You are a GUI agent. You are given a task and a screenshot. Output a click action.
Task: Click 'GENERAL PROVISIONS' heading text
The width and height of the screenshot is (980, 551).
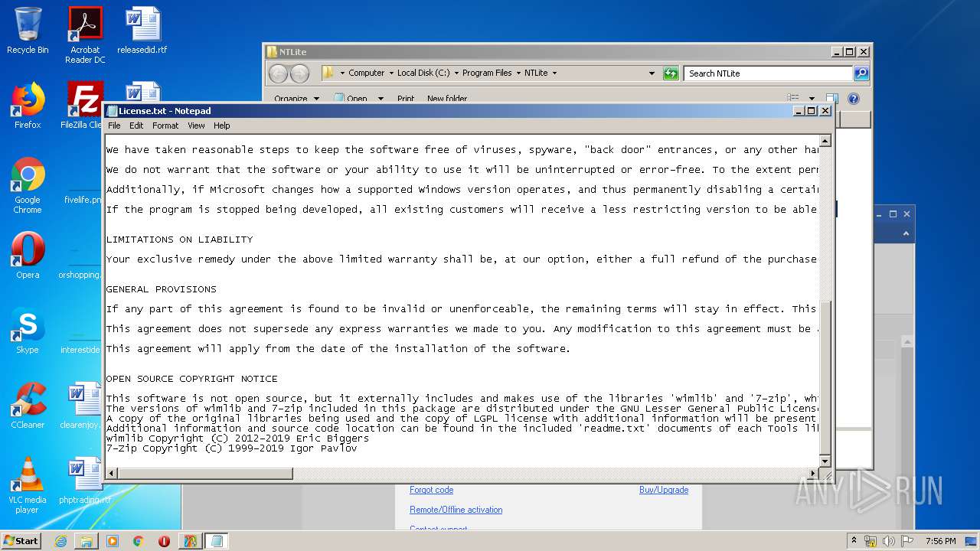click(161, 289)
